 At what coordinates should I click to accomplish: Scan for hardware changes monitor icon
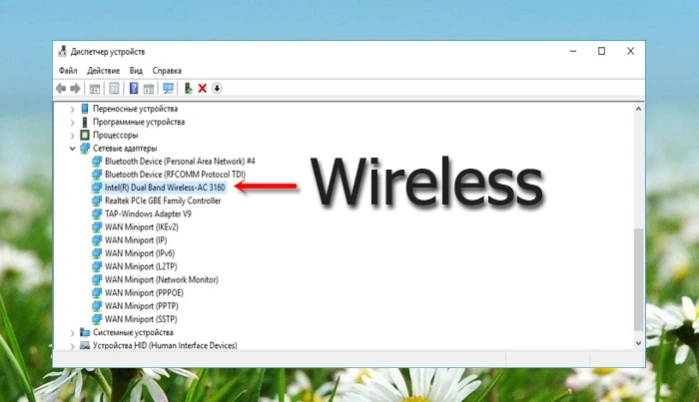point(168,88)
